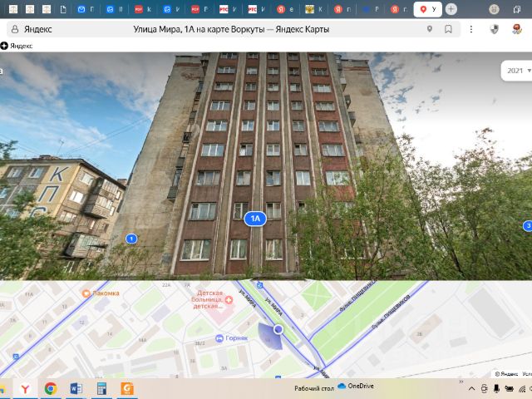Click the shield protection icon

pos(495,29)
